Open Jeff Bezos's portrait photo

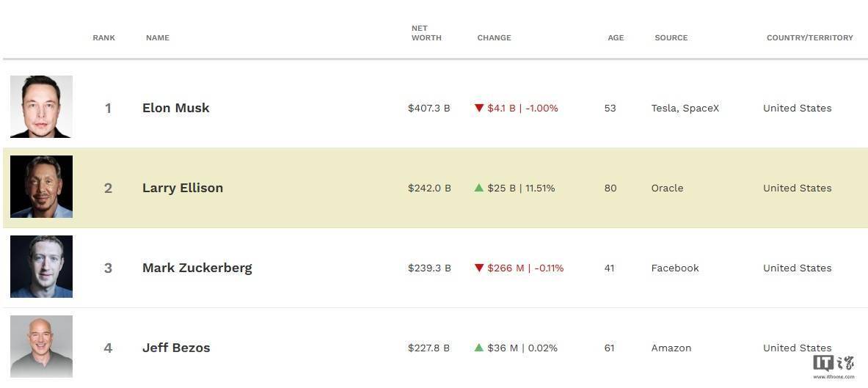click(x=42, y=346)
